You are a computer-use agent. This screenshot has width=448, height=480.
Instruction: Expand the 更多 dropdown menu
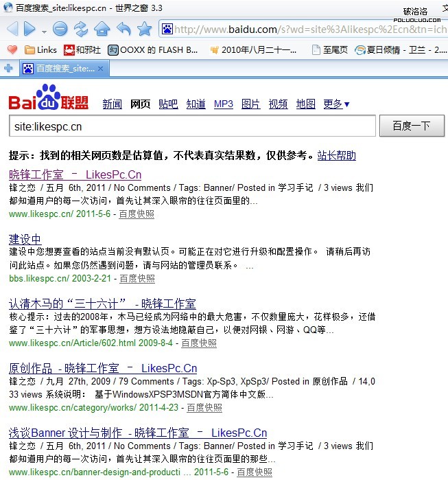pos(336,104)
